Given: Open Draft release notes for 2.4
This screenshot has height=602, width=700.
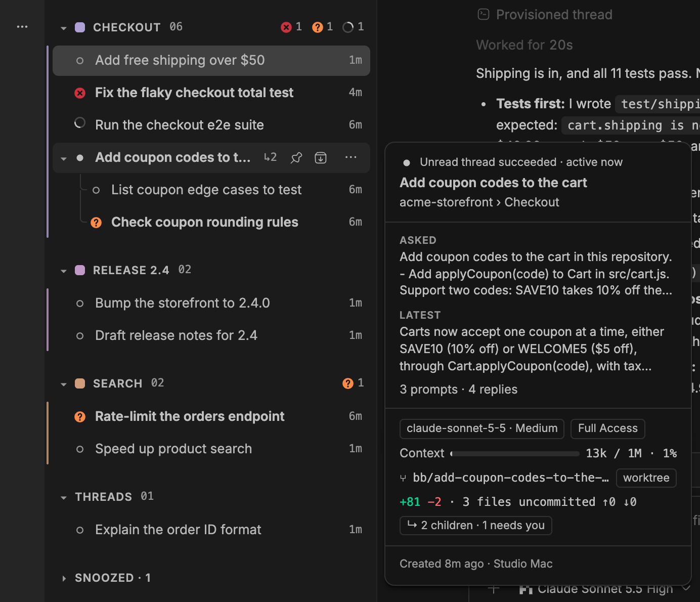Looking at the screenshot, I should pyautogui.click(x=211, y=335).
